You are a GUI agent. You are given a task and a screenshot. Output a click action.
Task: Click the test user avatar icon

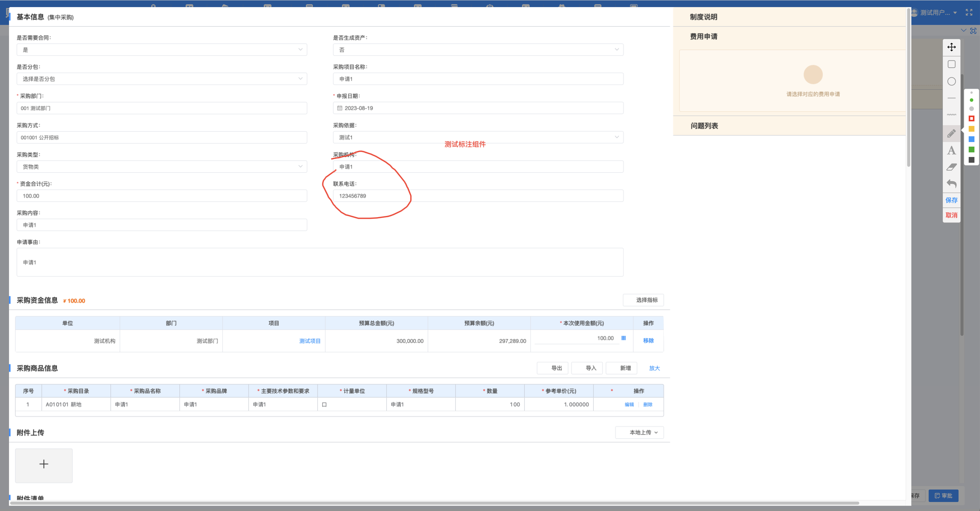(914, 13)
